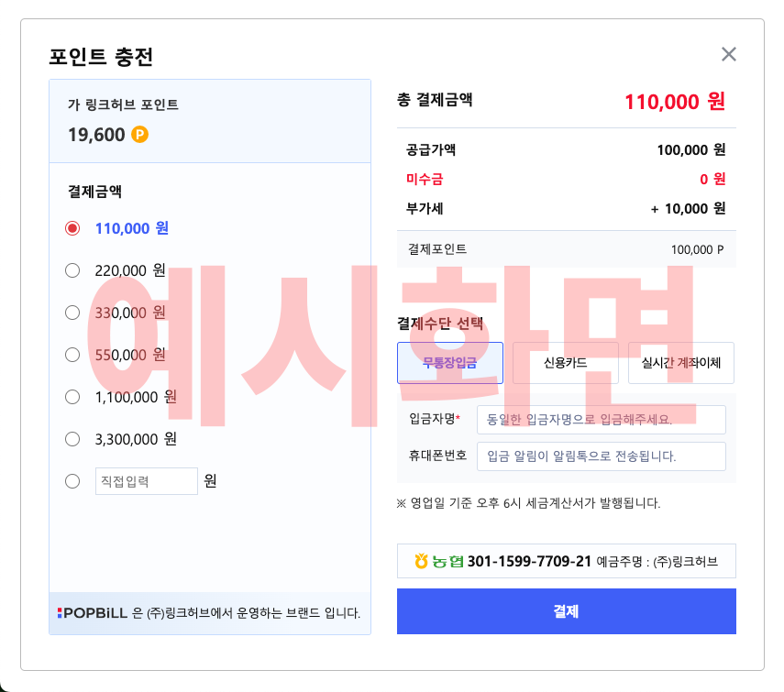Switch to the 실시간 계좌이체 payment tab
Viewport: 784px width, 692px height.
[681, 363]
